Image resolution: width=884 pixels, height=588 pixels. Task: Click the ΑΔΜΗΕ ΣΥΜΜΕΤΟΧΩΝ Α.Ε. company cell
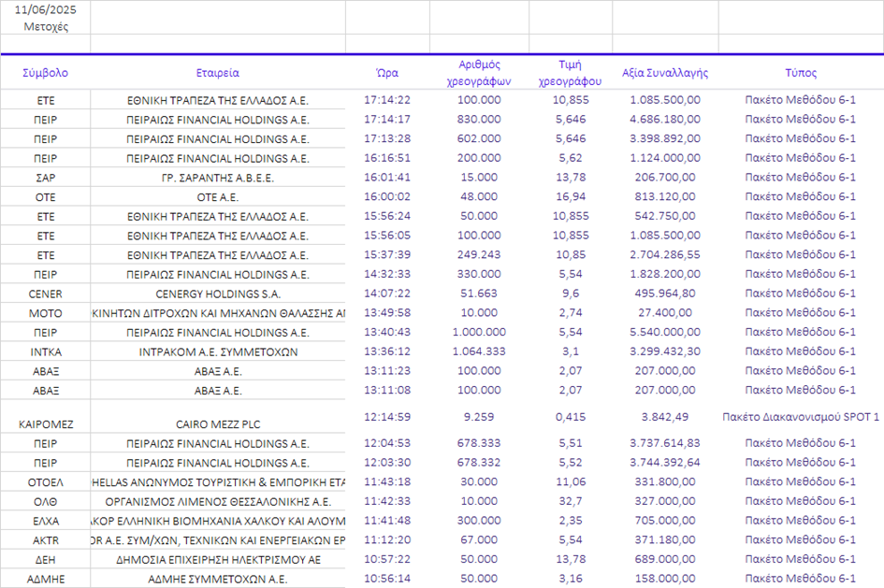218,579
